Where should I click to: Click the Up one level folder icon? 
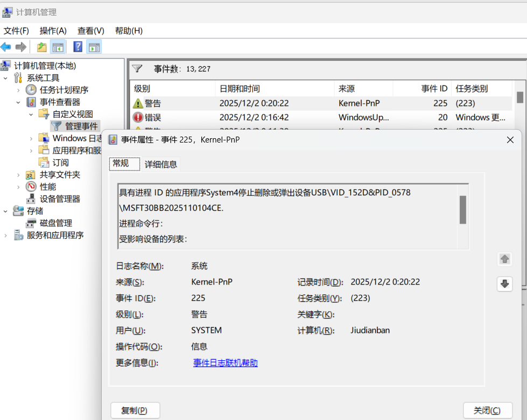click(41, 47)
